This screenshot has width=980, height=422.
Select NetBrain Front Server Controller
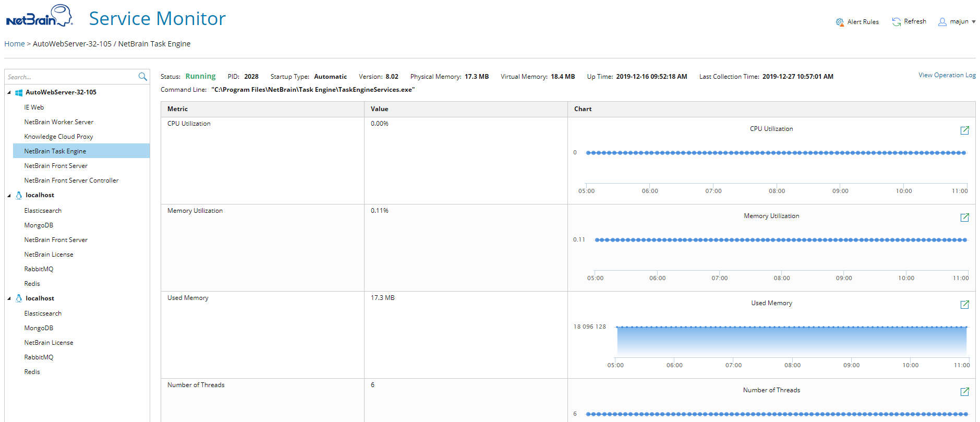coord(71,180)
